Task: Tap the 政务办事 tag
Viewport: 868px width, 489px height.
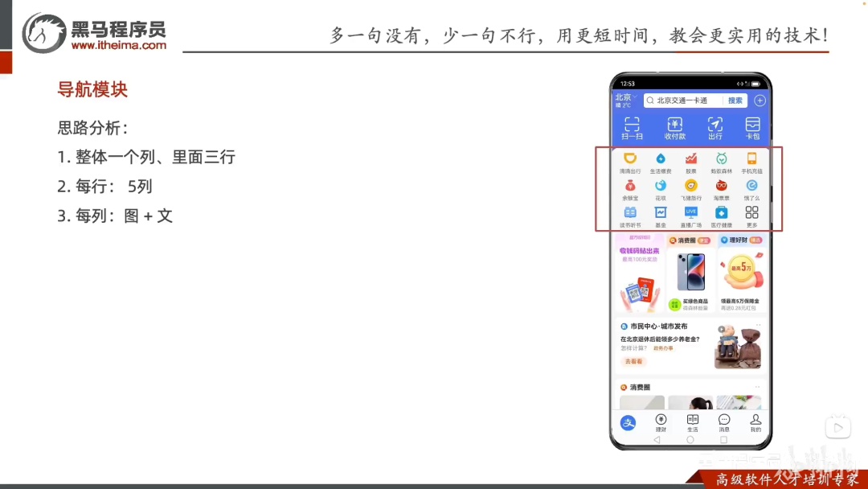Action: click(x=663, y=348)
